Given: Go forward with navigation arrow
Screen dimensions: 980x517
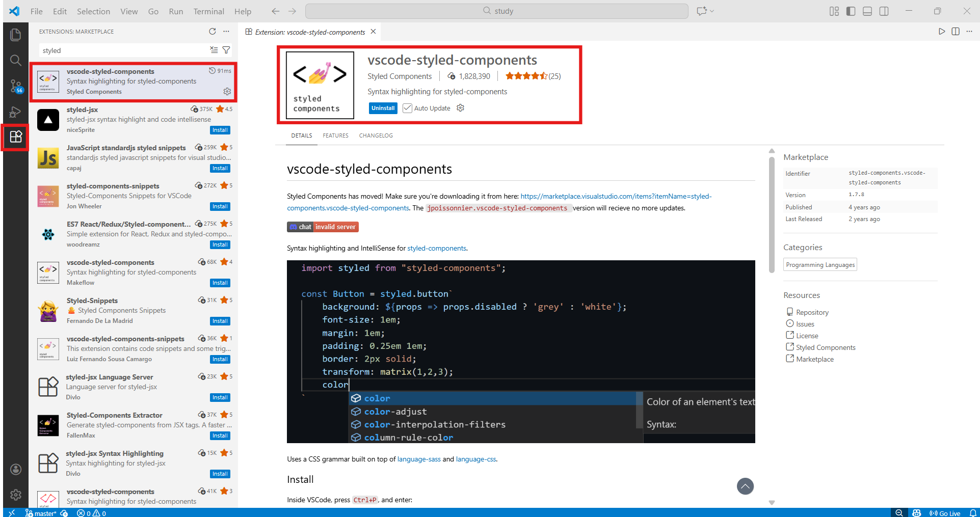Looking at the screenshot, I should 292,11.
